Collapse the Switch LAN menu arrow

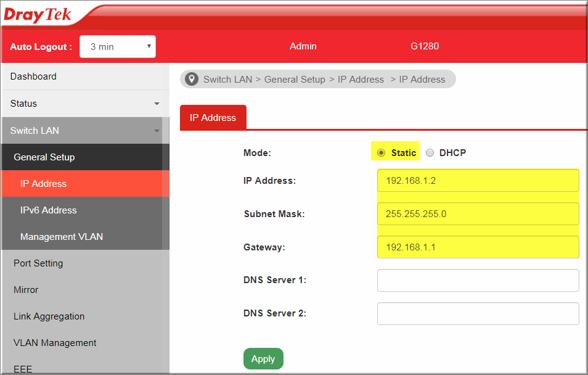click(157, 131)
